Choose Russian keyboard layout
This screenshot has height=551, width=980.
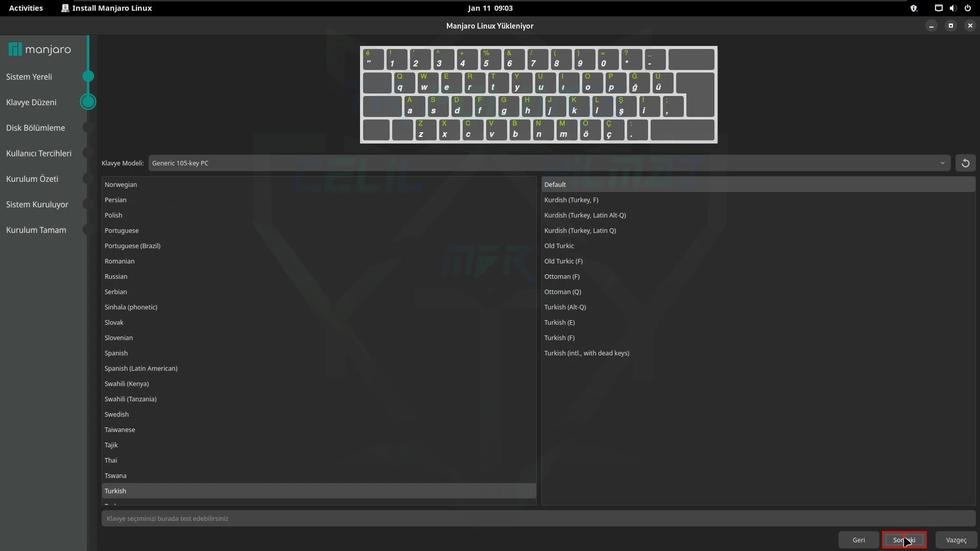(x=319, y=276)
